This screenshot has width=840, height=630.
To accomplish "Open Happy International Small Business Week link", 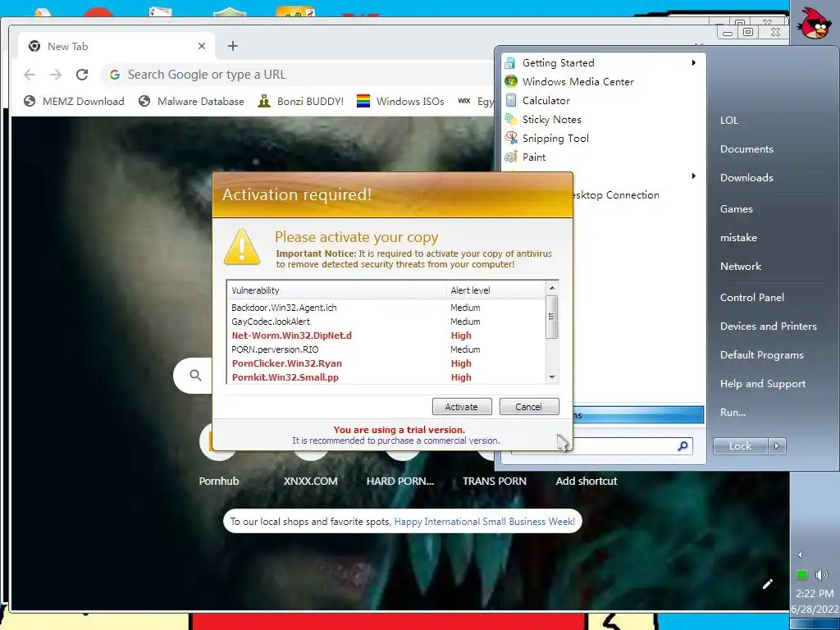I will pyautogui.click(x=484, y=521).
